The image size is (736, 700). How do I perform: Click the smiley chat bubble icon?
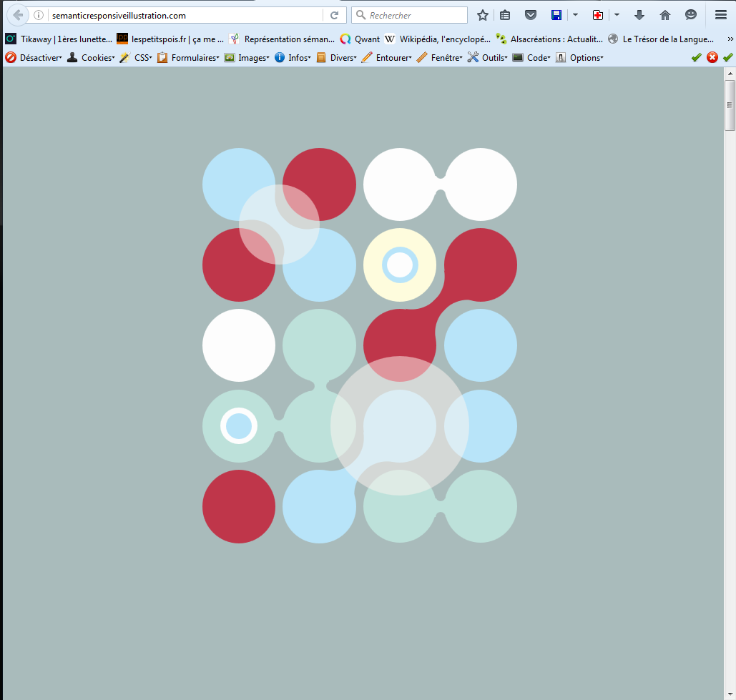[x=691, y=15]
